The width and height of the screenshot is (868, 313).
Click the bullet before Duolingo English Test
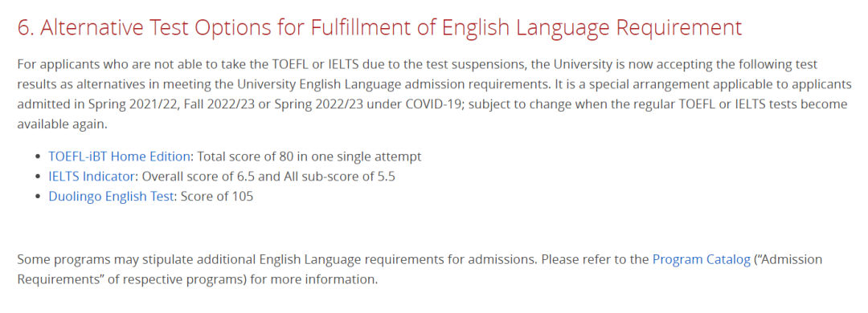point(38,197)
